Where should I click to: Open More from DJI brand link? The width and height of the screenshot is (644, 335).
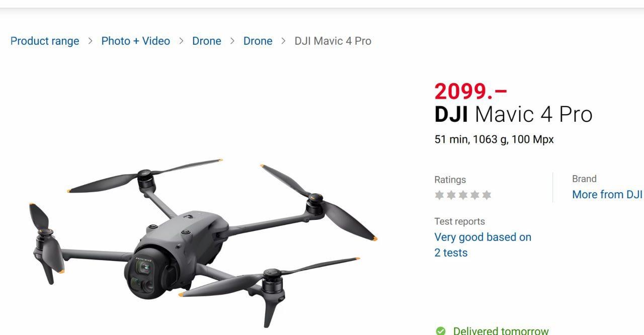click(x=607, y=195)
